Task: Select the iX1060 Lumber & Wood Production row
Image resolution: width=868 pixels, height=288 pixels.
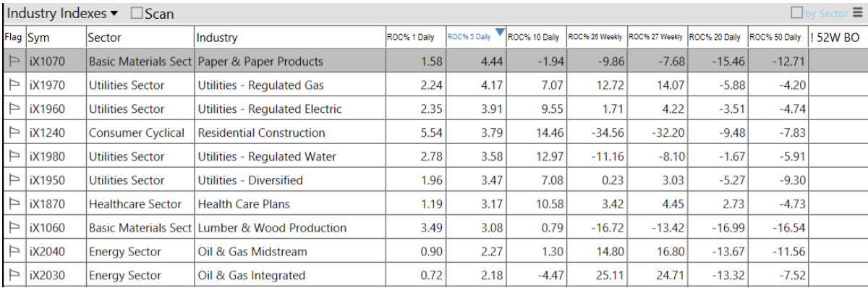Action: point(434,228)
